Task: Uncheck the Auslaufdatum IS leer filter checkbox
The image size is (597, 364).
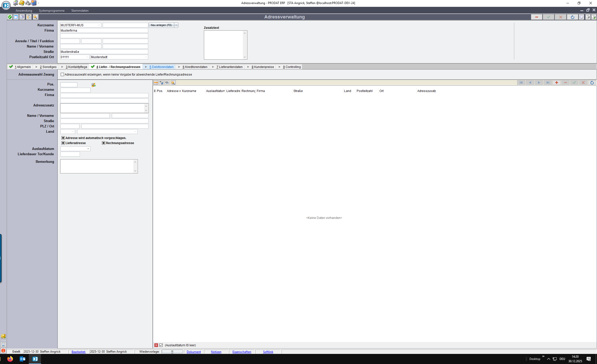Action: [161, 345]
